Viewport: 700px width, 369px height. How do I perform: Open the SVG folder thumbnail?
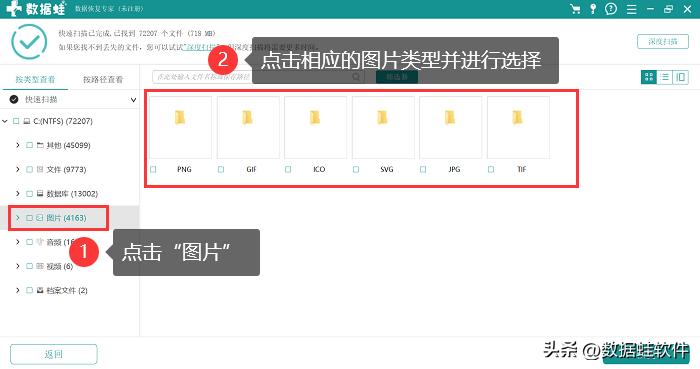pos(383,128)
